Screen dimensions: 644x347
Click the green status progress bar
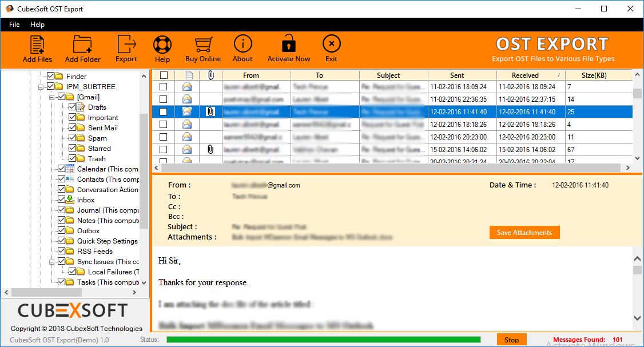[x=324, y=340]
